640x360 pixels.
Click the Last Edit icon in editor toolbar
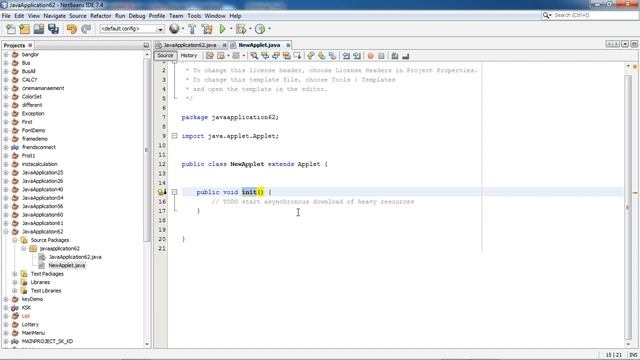tap(210, 56)
